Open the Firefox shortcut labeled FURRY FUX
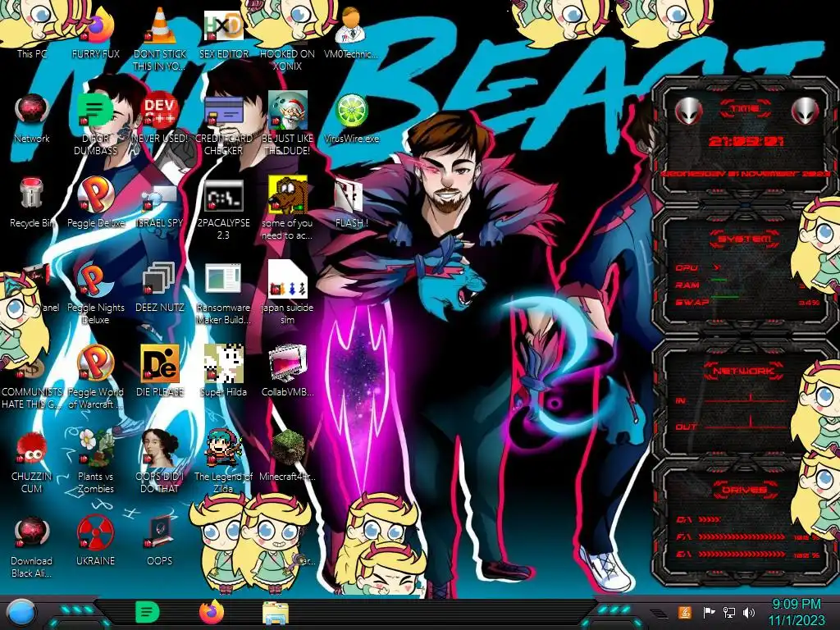This screenshot has width=840, height=630. (95, 33)
